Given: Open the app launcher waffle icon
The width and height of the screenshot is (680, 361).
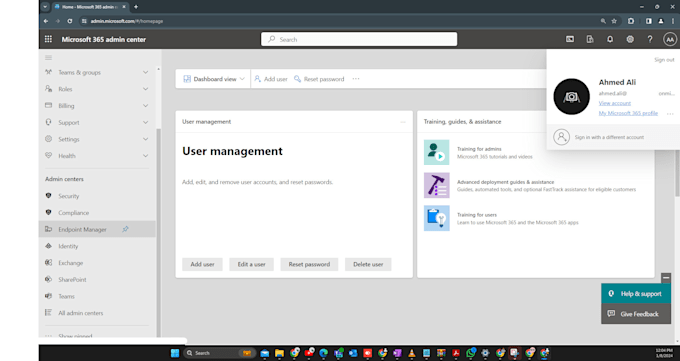Looking at the screenshot, I should pos(48,39).
